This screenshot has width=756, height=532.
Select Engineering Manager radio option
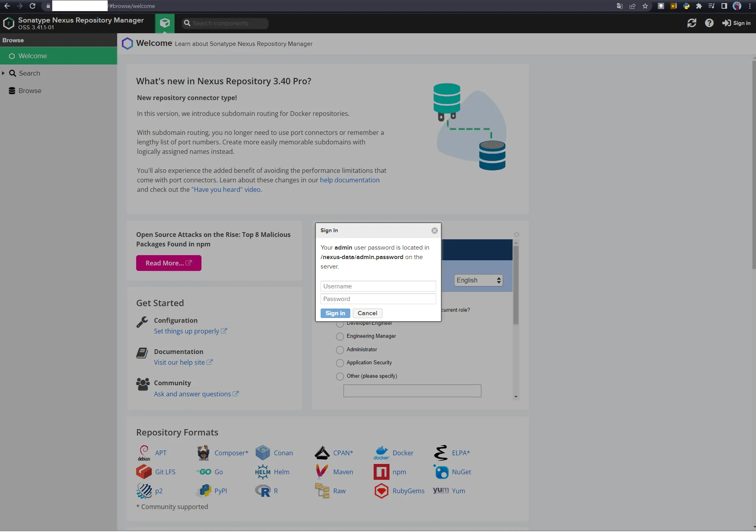pyautogui.click(x=340, y=337)
